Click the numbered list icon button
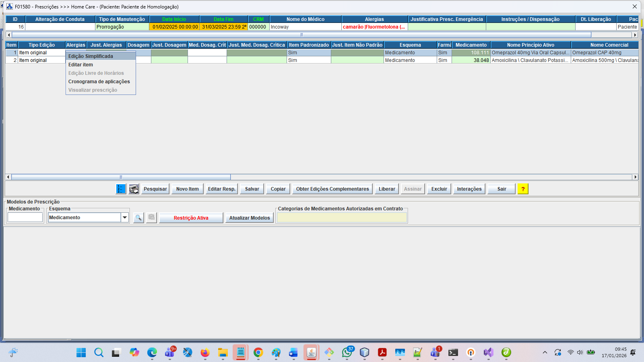Viewport: 644px width, 362px height. pos(121,189)
